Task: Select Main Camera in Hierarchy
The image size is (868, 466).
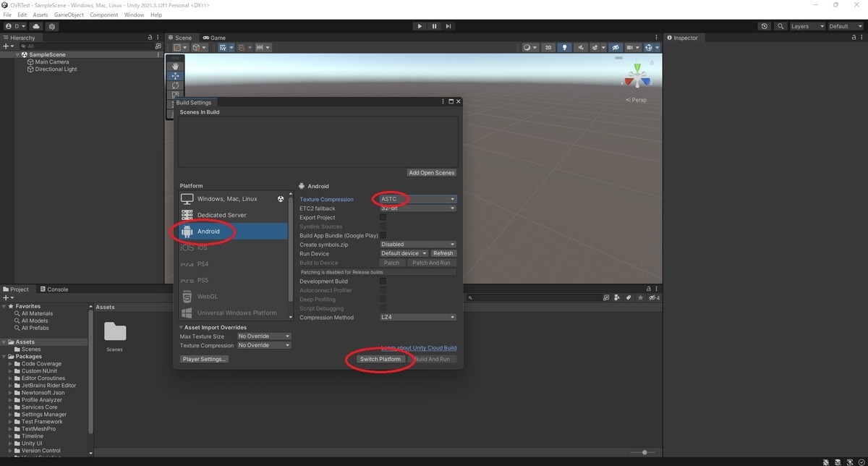Action: (x=52, y=62)
